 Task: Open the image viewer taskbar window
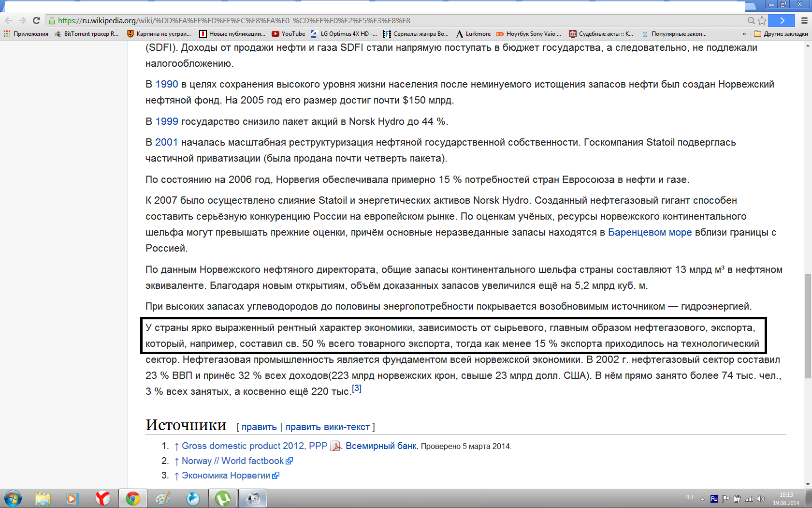point(253,498)
